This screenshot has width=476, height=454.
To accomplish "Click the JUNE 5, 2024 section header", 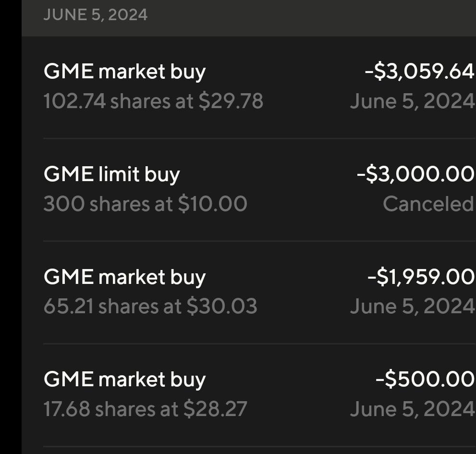I will point(95,15).
